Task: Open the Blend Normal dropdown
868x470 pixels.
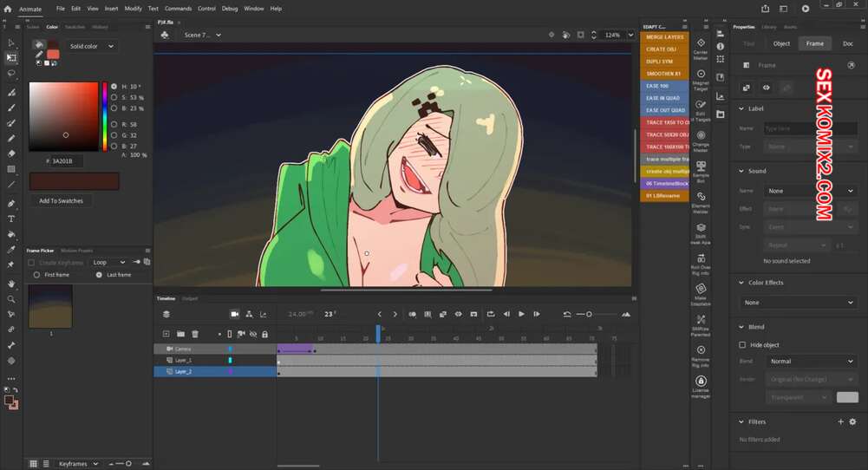Action: click(812, 361)
